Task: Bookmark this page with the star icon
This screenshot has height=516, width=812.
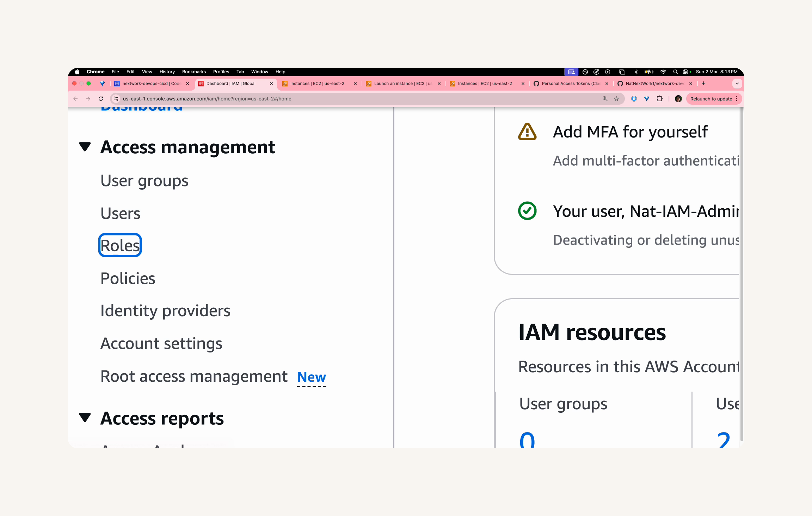Action: (x=616, y=99)
